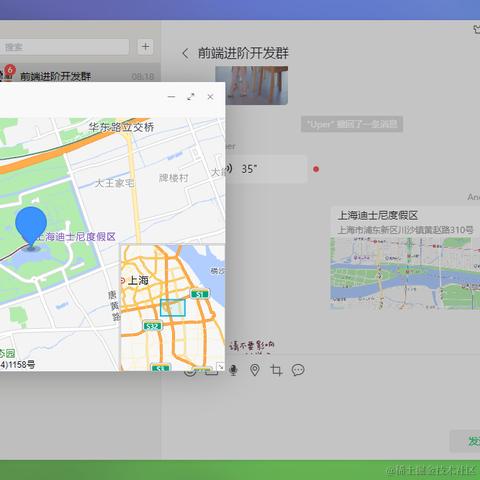Start voice input with the microphone icon

[234, 370]
